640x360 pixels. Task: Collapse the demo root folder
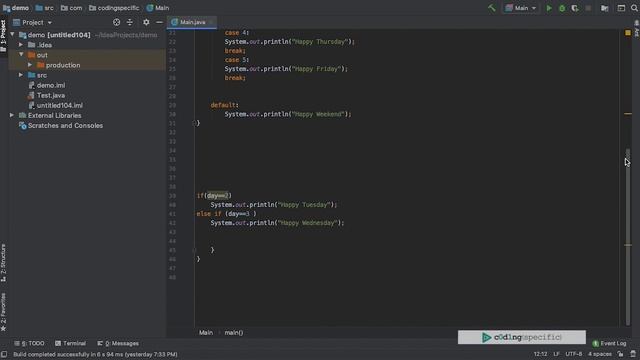(12, 35)
